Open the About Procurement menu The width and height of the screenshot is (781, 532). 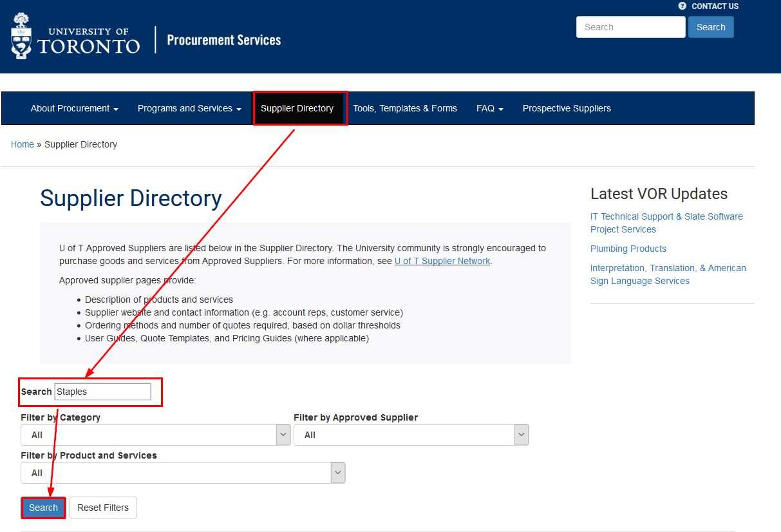(74, 108)
